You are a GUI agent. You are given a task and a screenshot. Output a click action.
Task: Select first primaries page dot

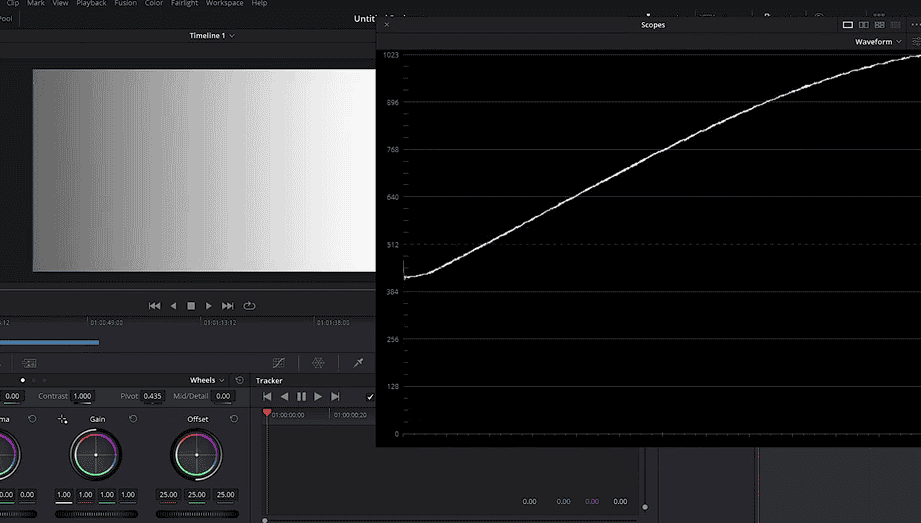pyautogui.click(x=22, y=380)
